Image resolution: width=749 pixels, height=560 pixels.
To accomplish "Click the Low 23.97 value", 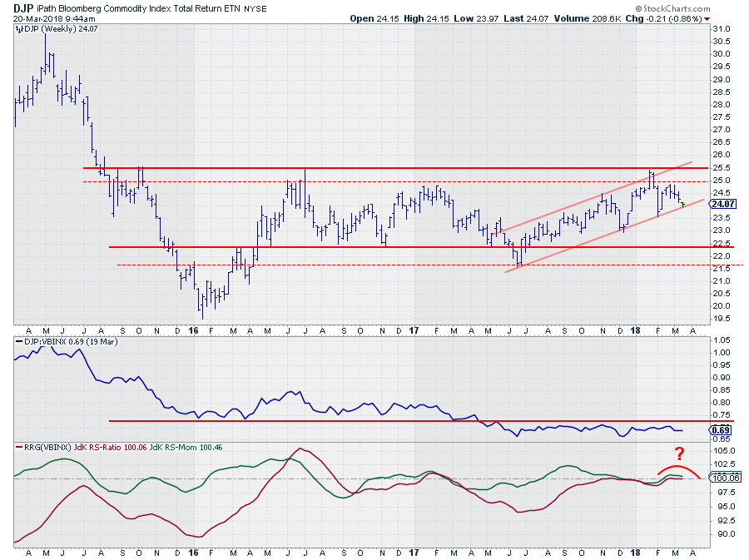I will click(x=476, y=18).
